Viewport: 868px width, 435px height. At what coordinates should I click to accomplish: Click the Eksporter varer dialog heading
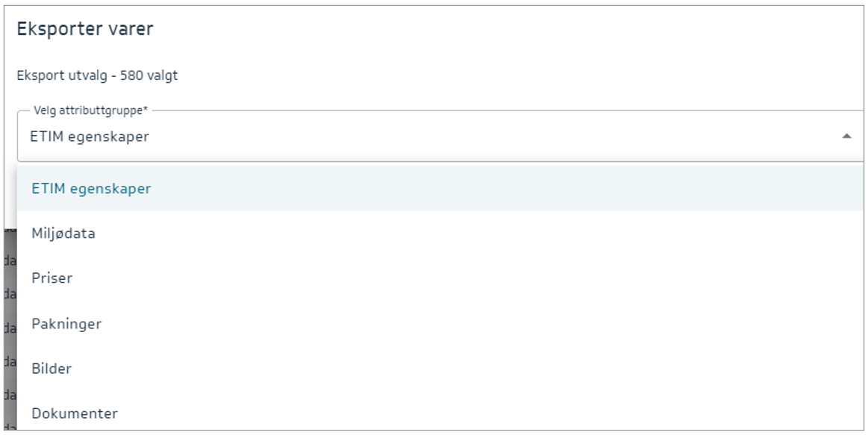[x=85, y=30]
